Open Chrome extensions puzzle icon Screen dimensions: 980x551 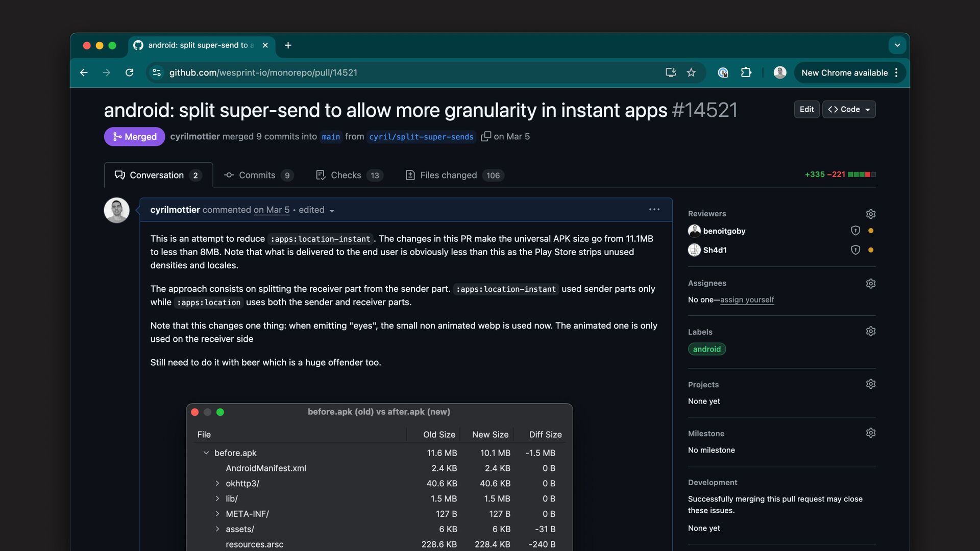[x=746, y=73]
